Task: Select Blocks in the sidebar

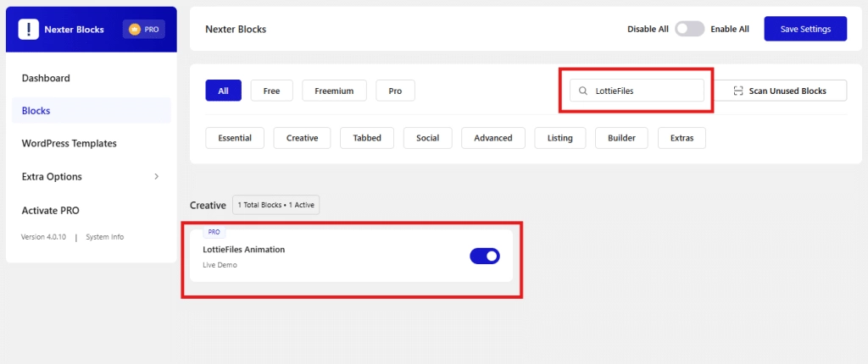Action: [92, 111]
